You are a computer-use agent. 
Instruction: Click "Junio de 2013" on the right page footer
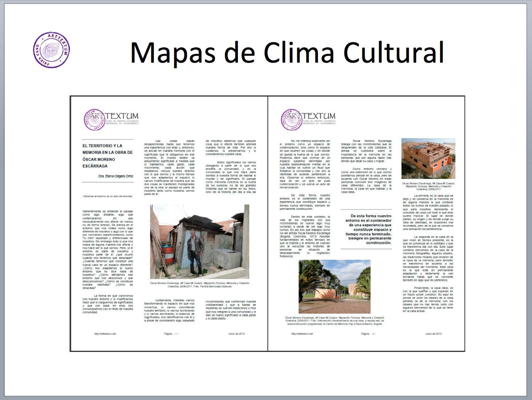(433, 334)
